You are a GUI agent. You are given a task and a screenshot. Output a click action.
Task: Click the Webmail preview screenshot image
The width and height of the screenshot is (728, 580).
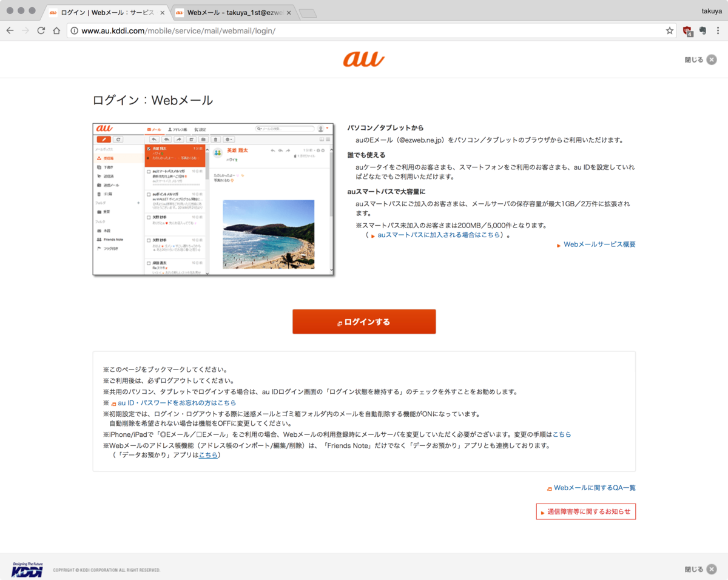[x=214, y=199]
